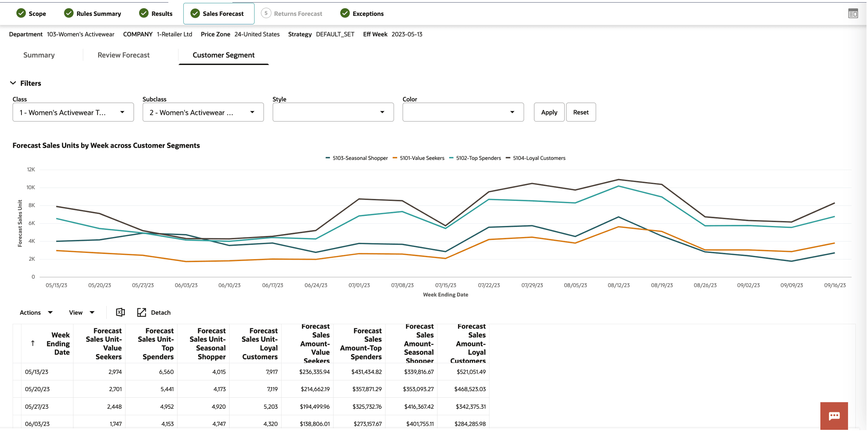Toggle 5103-Seasonal Shopper legend series
Viewport: 868px width, 432px height.
pos(360,158)
